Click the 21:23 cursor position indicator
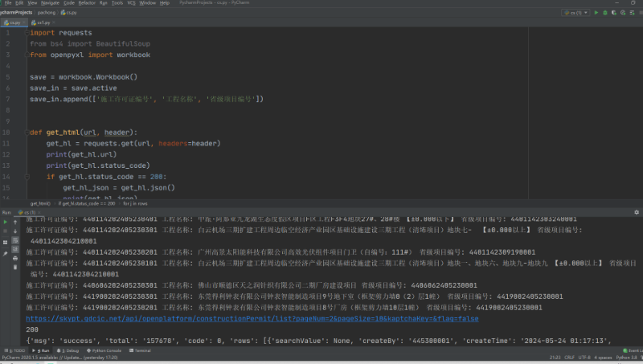Viewport: 643px width, 364px height. click(x=555, y=358)
